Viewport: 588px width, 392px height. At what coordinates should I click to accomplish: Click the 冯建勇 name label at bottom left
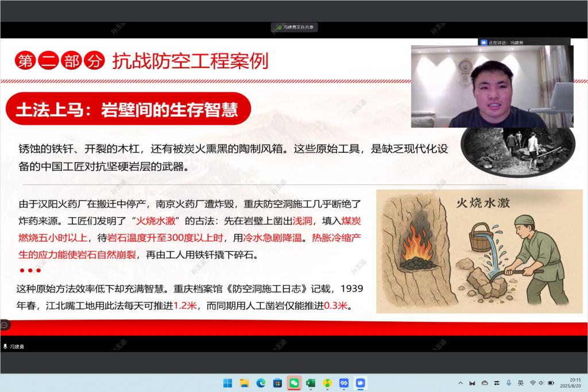[x=14, y=347]
